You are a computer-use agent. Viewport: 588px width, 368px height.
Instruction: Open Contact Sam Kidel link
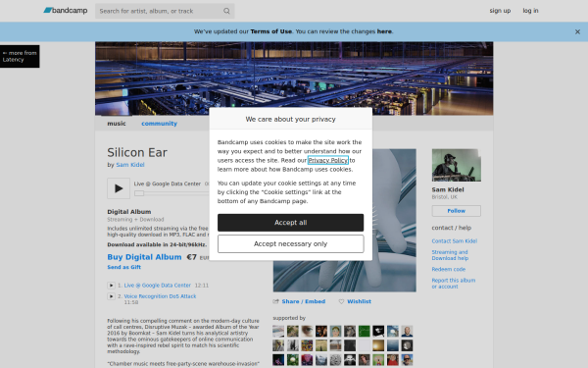(454, 241)
